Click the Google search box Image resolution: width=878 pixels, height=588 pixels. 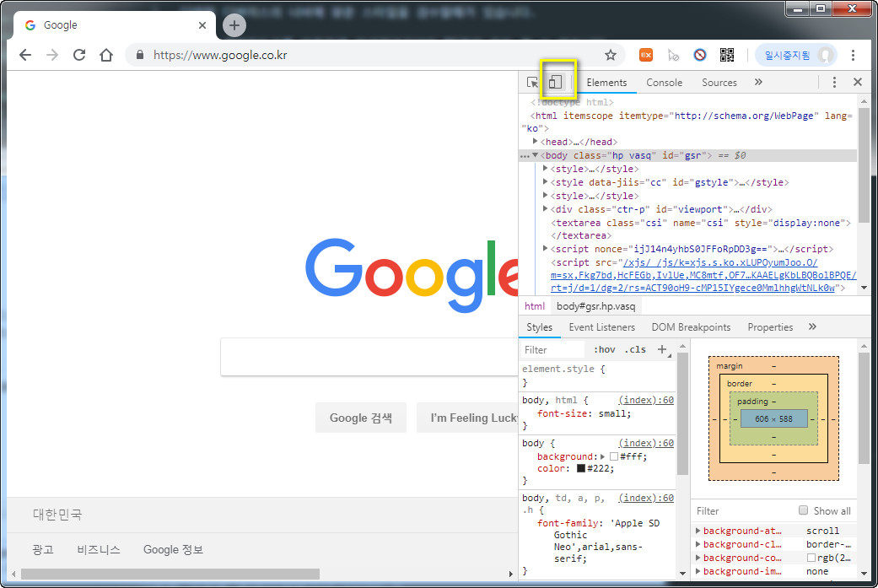pos(369,357)
